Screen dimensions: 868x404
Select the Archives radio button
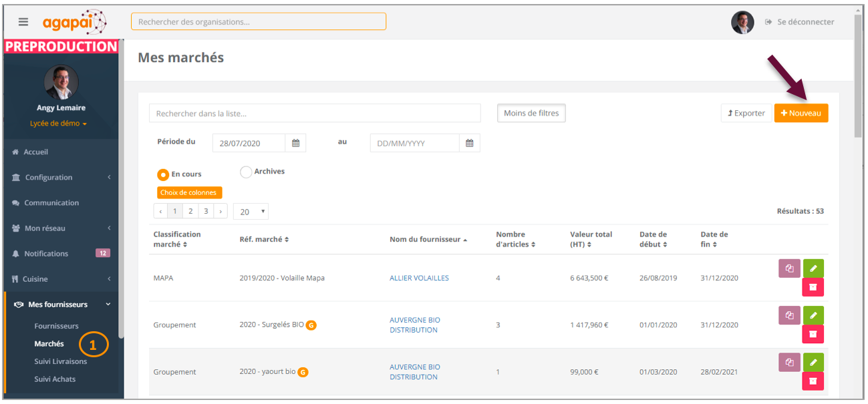click(x=246, y=172)
